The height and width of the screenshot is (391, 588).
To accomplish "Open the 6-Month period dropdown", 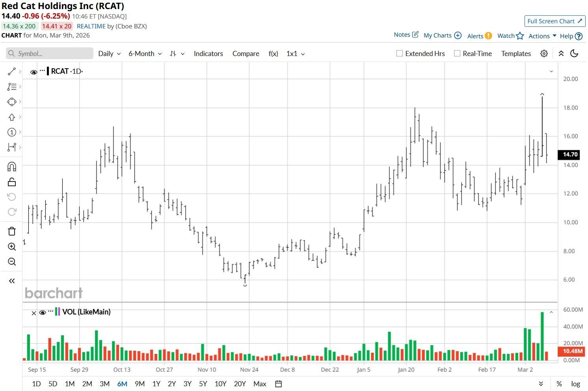I will click(145, 54).
